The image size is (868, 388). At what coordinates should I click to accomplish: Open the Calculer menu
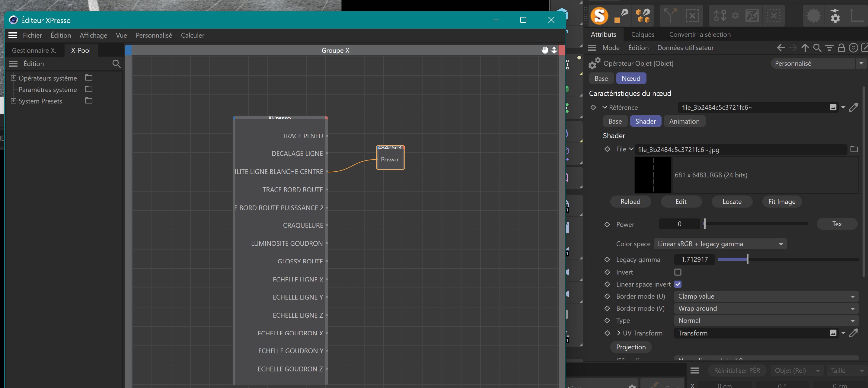[192, 35]
